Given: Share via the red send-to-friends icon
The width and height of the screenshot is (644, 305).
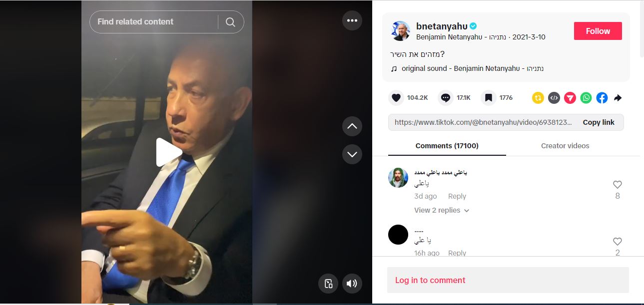Looking at the screenshot, I should [570, 98].
